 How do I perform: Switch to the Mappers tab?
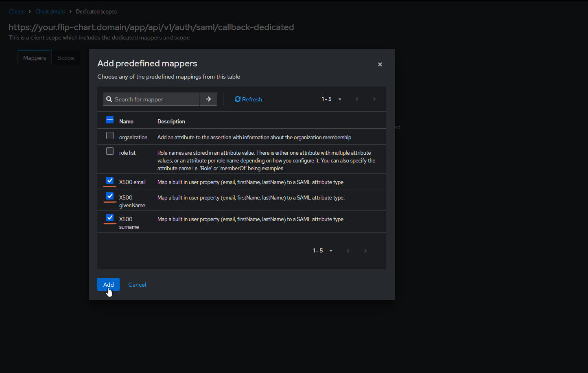(35, 58)
